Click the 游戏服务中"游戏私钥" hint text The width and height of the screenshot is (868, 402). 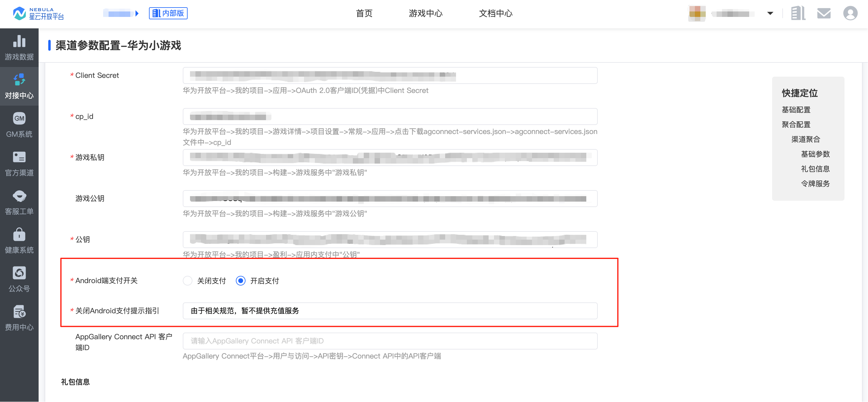(275, 173)
